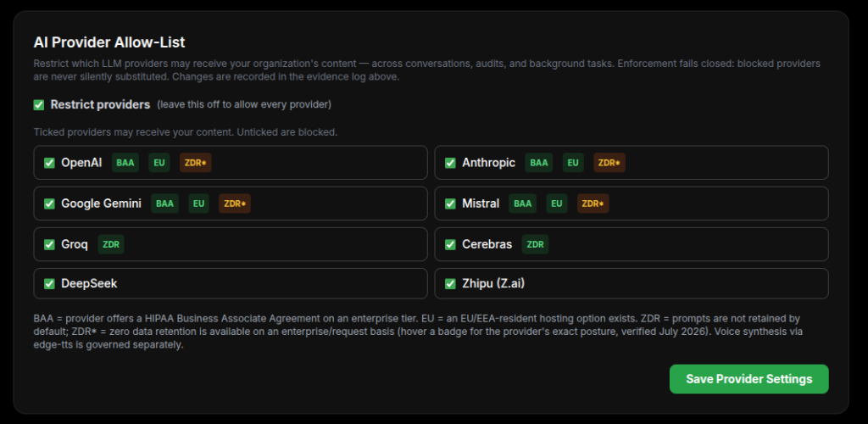The height and width of the screenshot is (424, 868).
Task: Untick the Groq provider checkbox
Action: (x=49, y=244)
